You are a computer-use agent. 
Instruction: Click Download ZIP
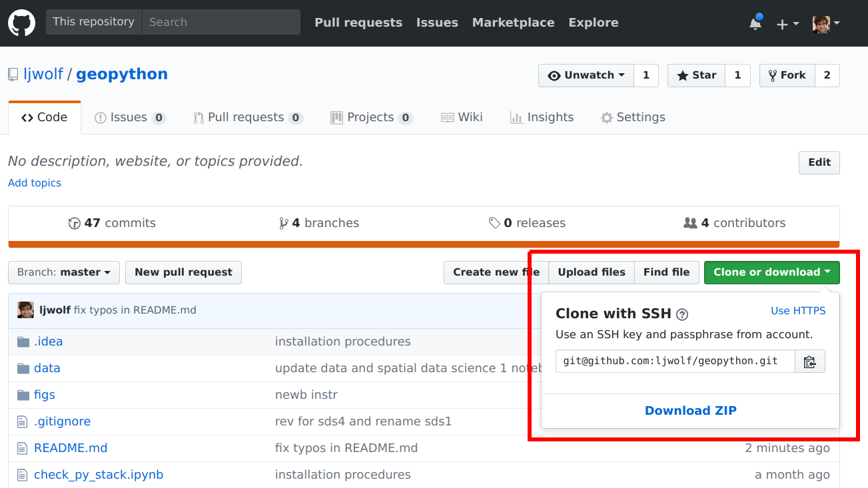pyautogui.click(x=691, y=411)
